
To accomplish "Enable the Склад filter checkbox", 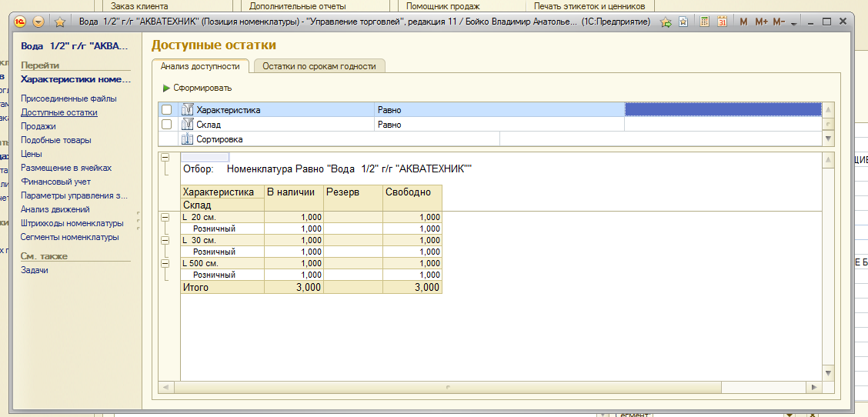I will point(167,125).
